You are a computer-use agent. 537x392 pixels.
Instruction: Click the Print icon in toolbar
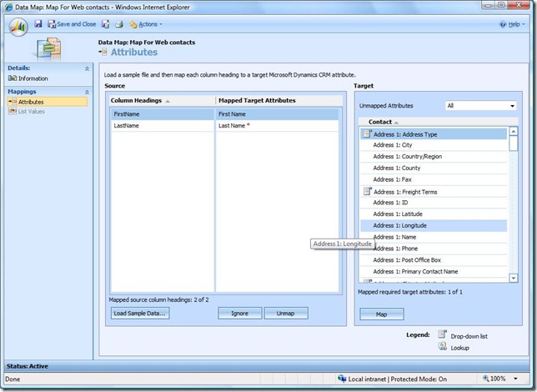[119, 24]
